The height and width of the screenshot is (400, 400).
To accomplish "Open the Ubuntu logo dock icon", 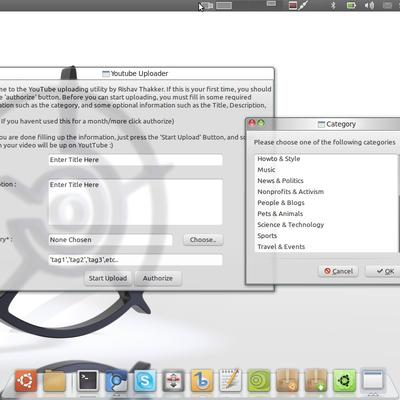I will 26,380.
